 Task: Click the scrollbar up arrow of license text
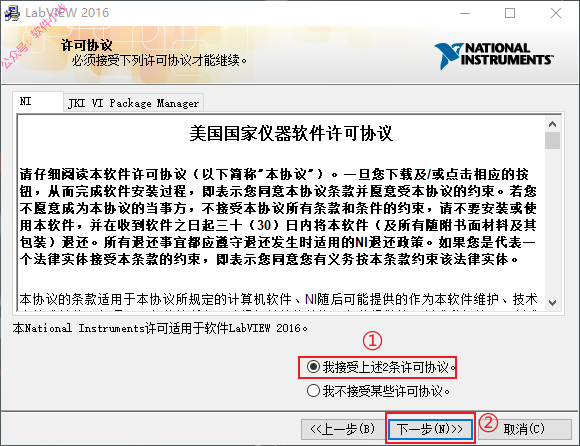(x=553, y=124)
